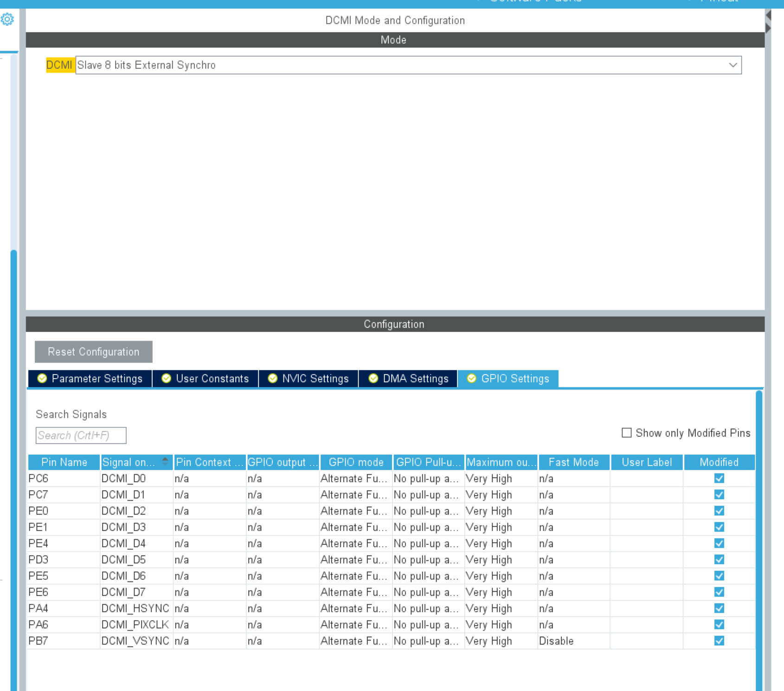
Task: Select the GPIO Settings tab
Action: tap(508, 379)
